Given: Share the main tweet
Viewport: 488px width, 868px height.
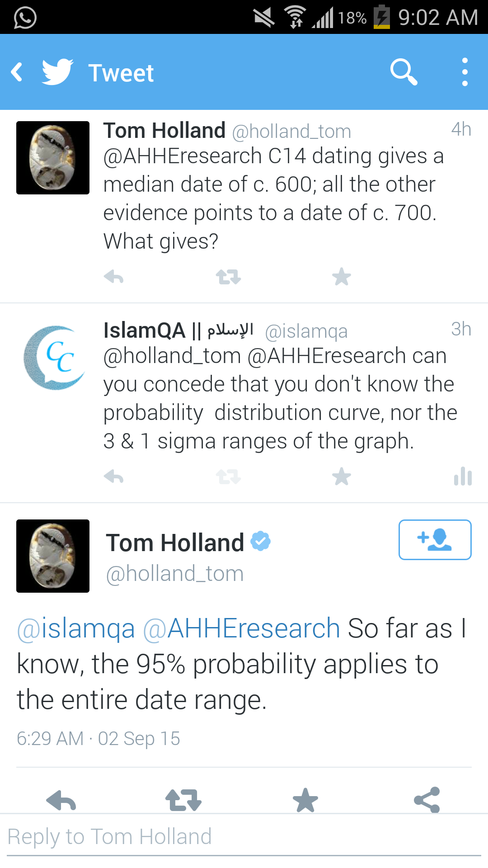Looking at the screenshot, I should (427, 800).
